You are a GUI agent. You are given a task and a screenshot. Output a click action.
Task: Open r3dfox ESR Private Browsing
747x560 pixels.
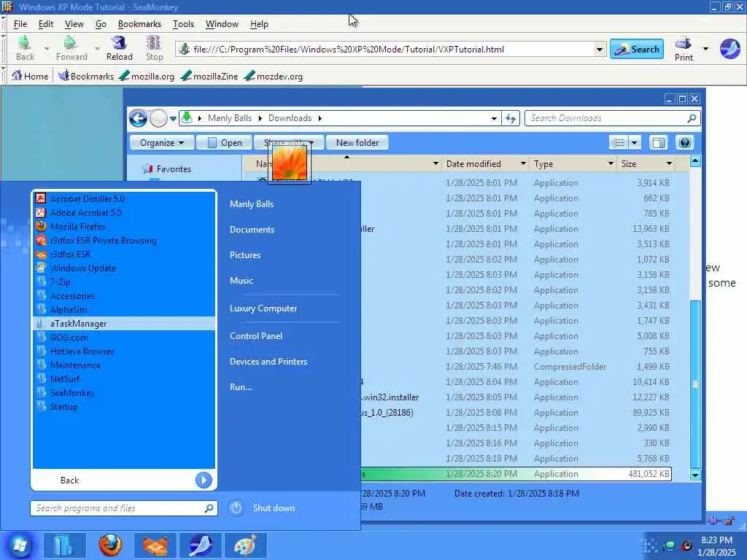point(124,240)
